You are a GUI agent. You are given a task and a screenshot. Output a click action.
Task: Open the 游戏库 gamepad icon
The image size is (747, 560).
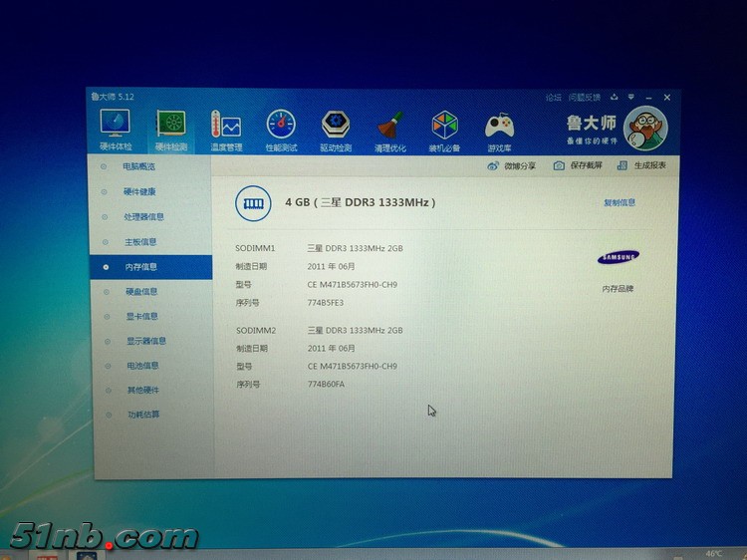tap(499, 127)
